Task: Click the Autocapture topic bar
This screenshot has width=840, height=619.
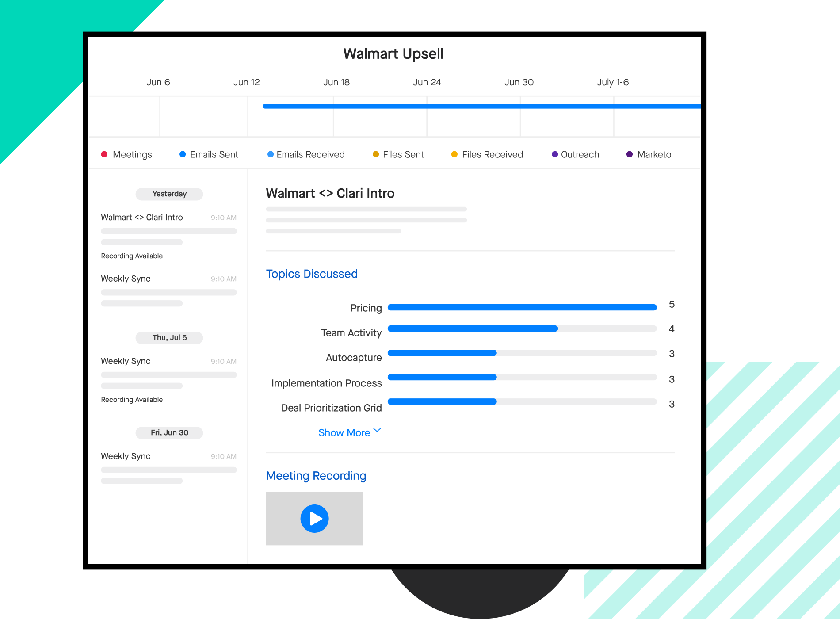Action: pos(522,353)
